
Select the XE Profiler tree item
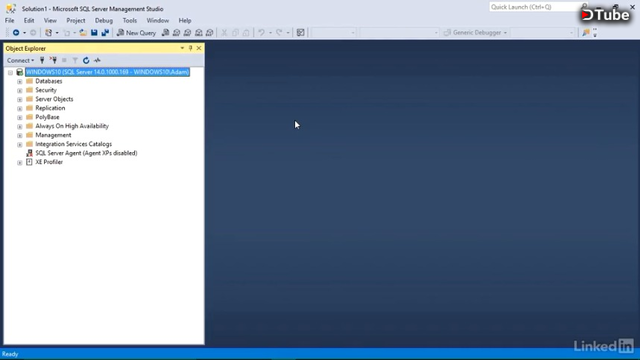point(49,162)
